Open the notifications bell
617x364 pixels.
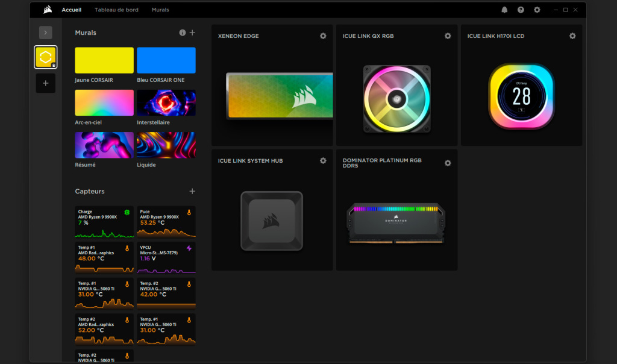[504, 10]
